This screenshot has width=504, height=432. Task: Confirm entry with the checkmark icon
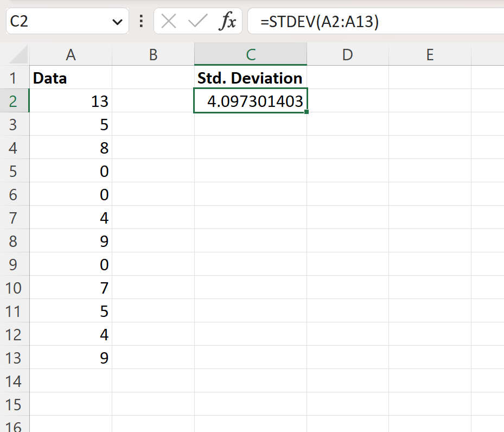[x=197, y=21]
